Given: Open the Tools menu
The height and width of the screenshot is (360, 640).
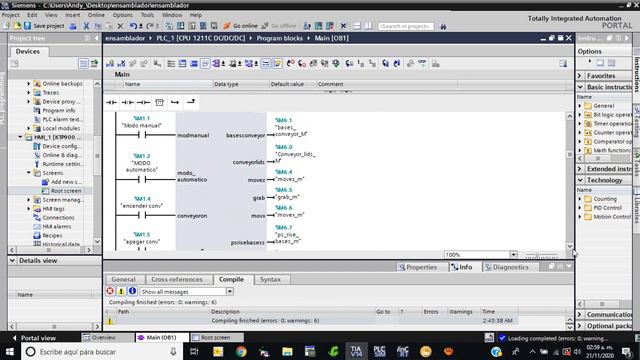Looking at the screenshot, I should (147, 15).
